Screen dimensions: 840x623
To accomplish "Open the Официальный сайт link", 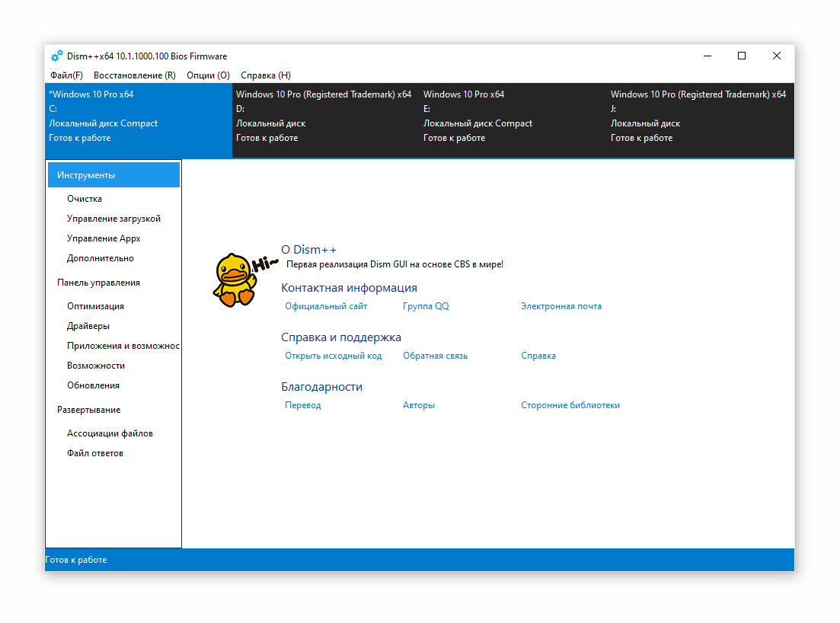I will 325,305.
